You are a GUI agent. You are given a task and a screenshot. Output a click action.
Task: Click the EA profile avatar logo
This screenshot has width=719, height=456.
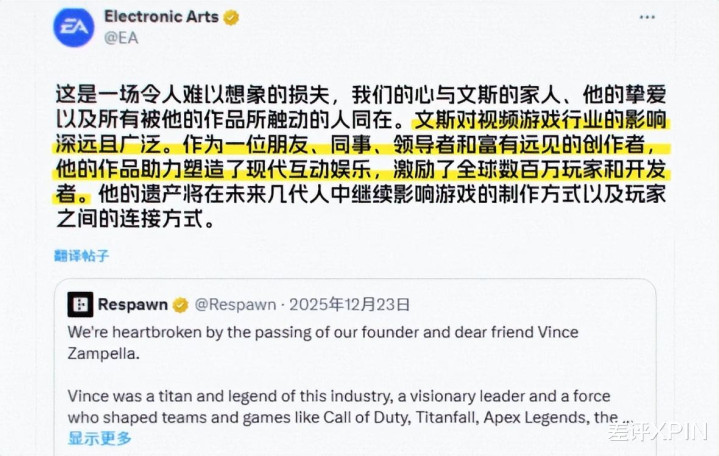coord(76,28)
